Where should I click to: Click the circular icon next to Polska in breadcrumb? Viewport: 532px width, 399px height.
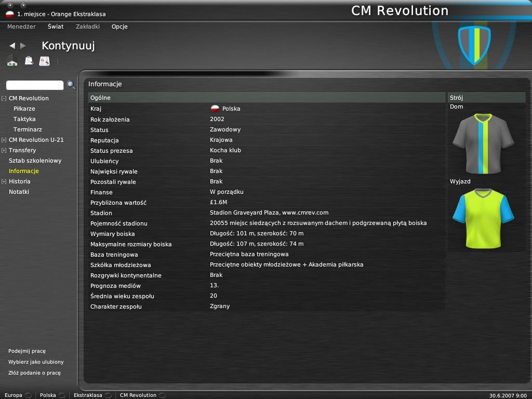pos(62,395)
